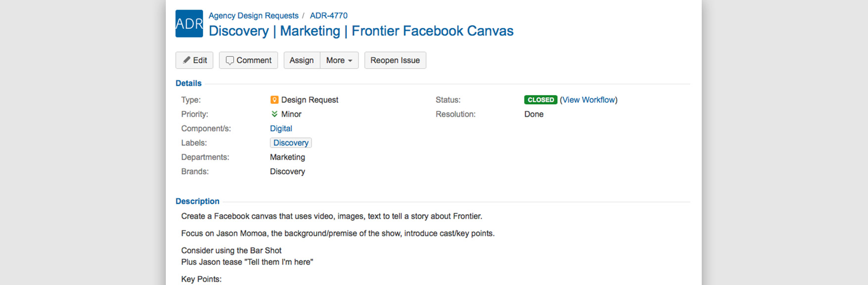Click the Discovery label tag
Screen dimensions: 868x285
[290, 143]
